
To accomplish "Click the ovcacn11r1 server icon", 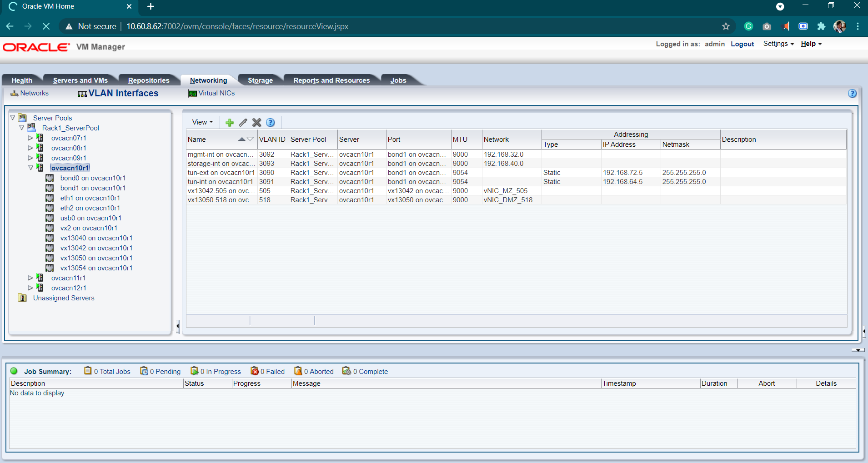I will [x=40, y=278].
